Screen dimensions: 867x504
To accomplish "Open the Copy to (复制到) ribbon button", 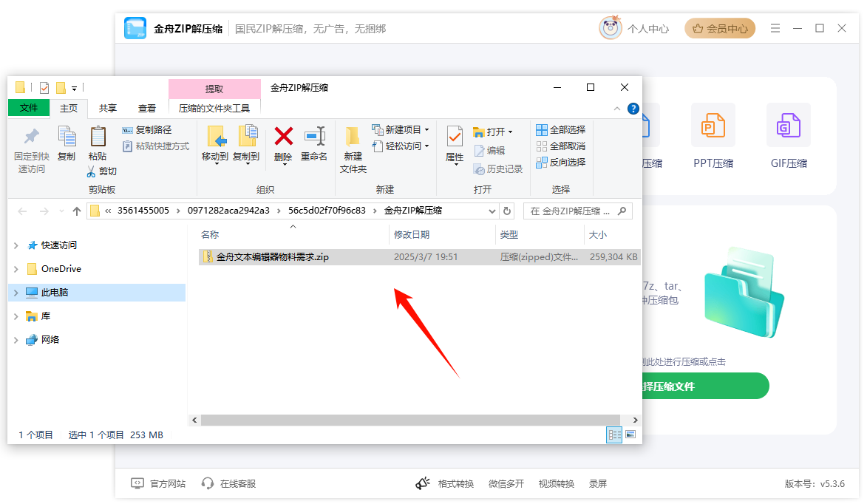I will point(247,145).
